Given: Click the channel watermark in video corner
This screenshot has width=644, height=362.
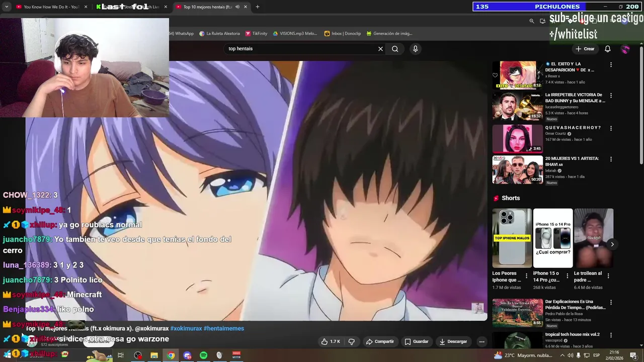Looking at the screenshot, I should 477,308.
